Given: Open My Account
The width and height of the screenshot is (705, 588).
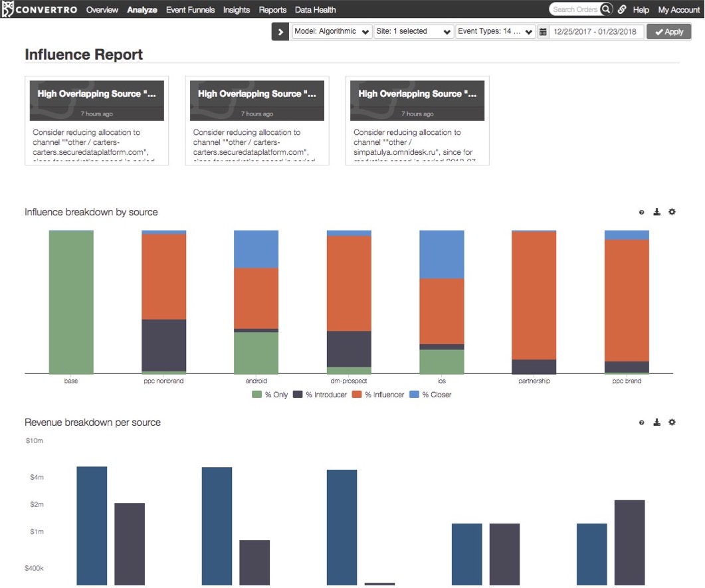Looking at the screenshot, I should click(679, 9).
